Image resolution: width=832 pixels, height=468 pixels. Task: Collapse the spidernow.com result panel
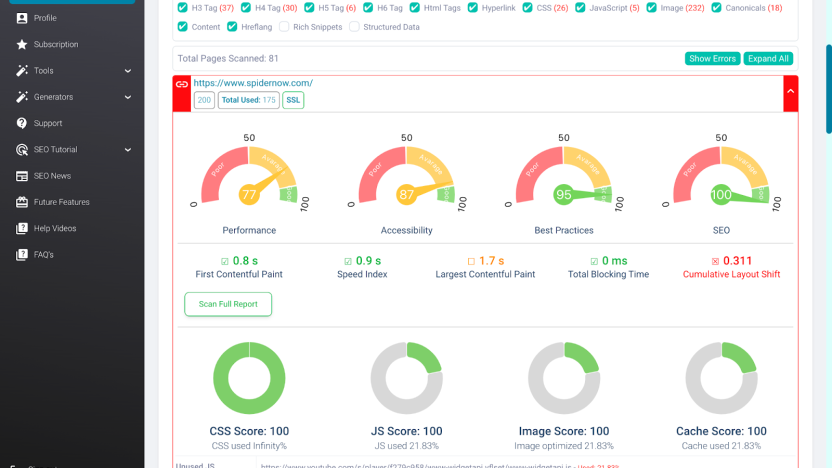coord(791,91)
